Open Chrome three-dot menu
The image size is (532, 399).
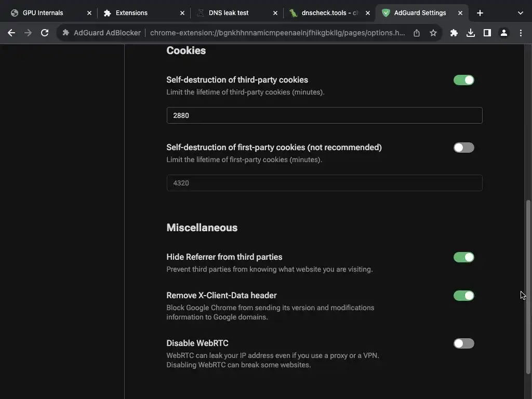pos(521,33)
